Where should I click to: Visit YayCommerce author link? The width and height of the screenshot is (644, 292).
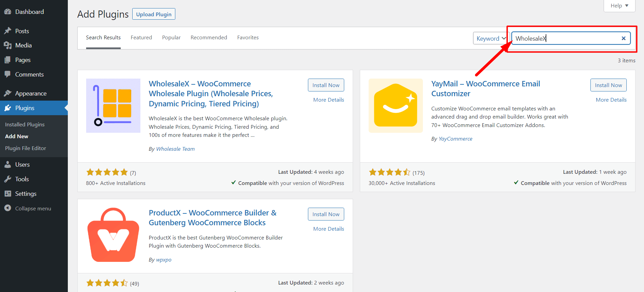click(455, 139)
